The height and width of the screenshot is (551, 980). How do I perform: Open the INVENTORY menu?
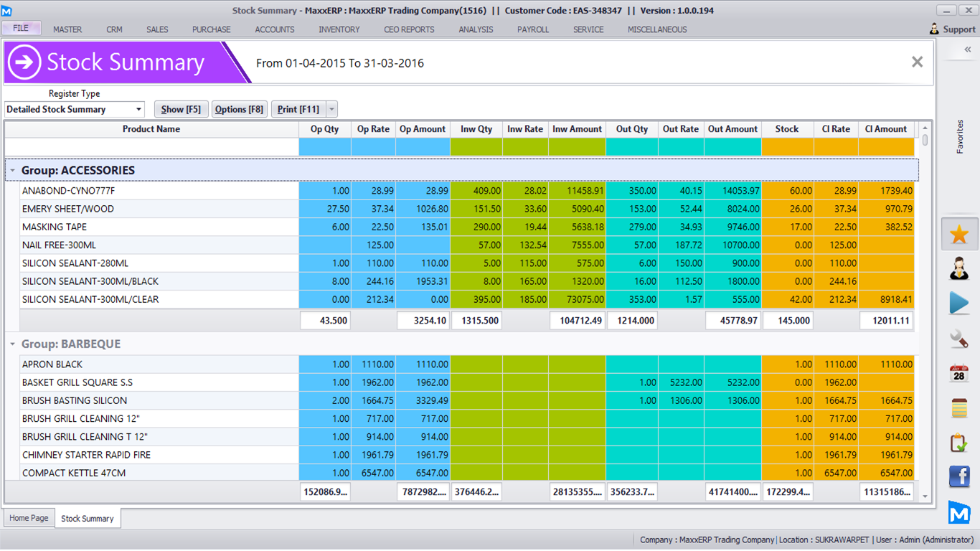point(339,29)
